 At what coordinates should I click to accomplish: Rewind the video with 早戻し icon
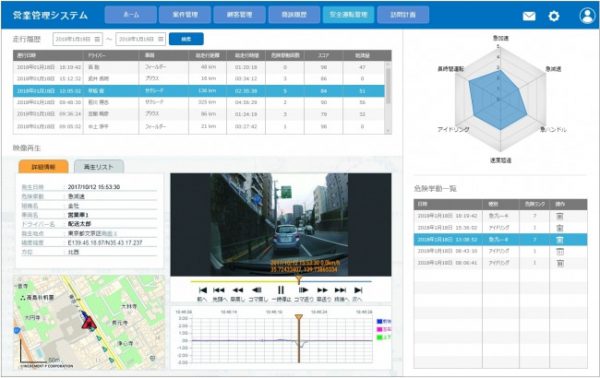click(x=238, y=290)
